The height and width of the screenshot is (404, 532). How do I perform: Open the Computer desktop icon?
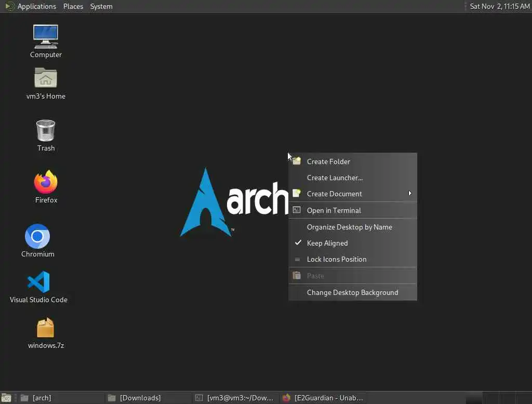[46, 41]
